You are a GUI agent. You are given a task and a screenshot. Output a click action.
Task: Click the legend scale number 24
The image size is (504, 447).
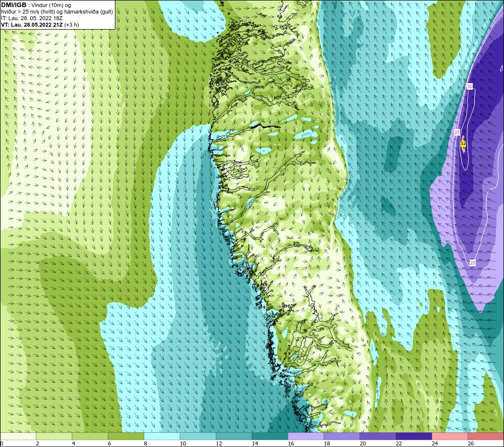pyautogui.click(x=435, y=443)
